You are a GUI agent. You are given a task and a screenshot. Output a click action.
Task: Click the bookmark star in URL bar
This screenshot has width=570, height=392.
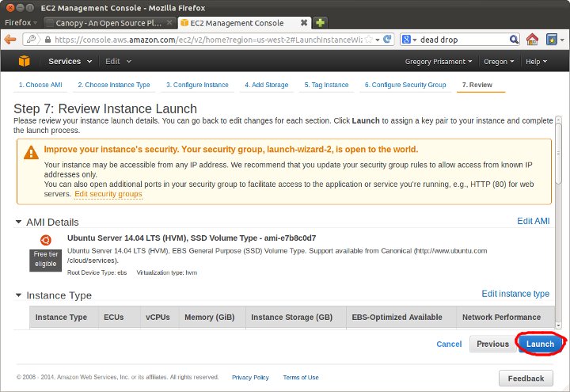pos(369,40)
